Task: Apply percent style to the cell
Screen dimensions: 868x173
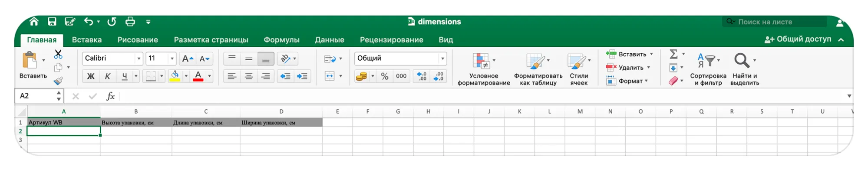Action: click(385, 76)
